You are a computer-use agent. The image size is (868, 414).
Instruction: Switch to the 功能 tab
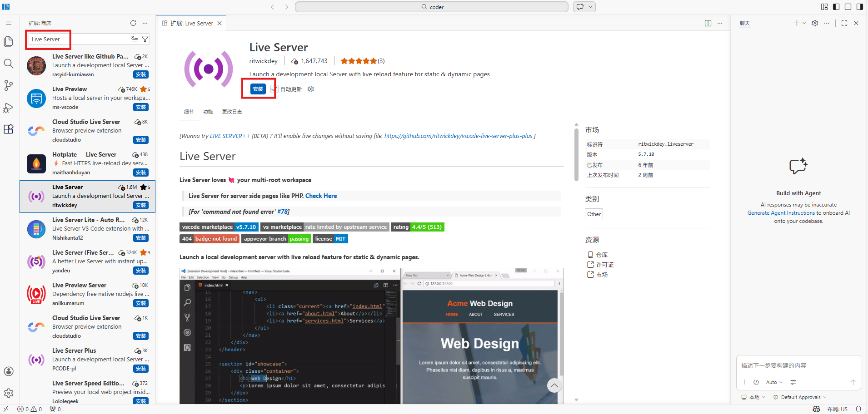pos(208,112)
